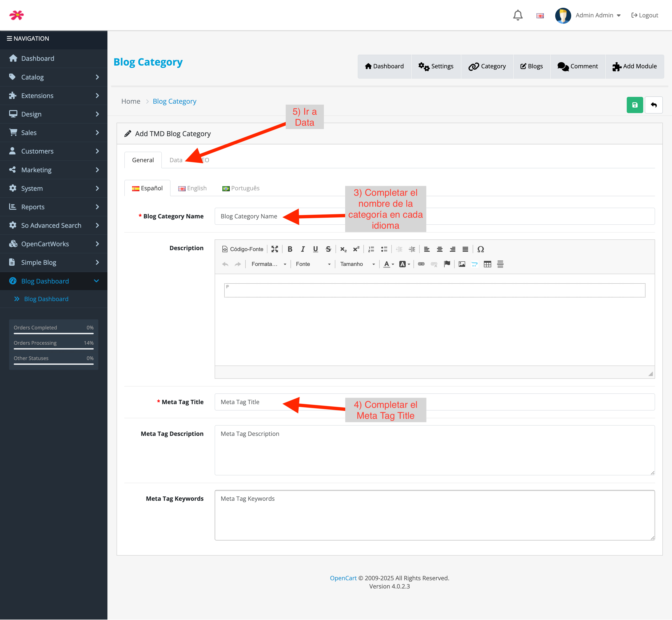This screenshot has height=620, width=672.
Task: Insert special character omega icon
Action: pyautogui.click(x=480, y=249)
